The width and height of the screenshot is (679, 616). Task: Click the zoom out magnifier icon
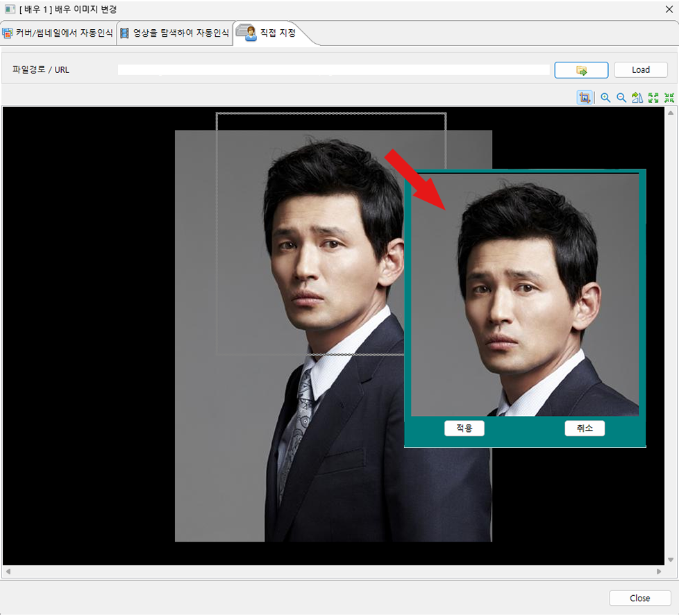coord(621,98)
